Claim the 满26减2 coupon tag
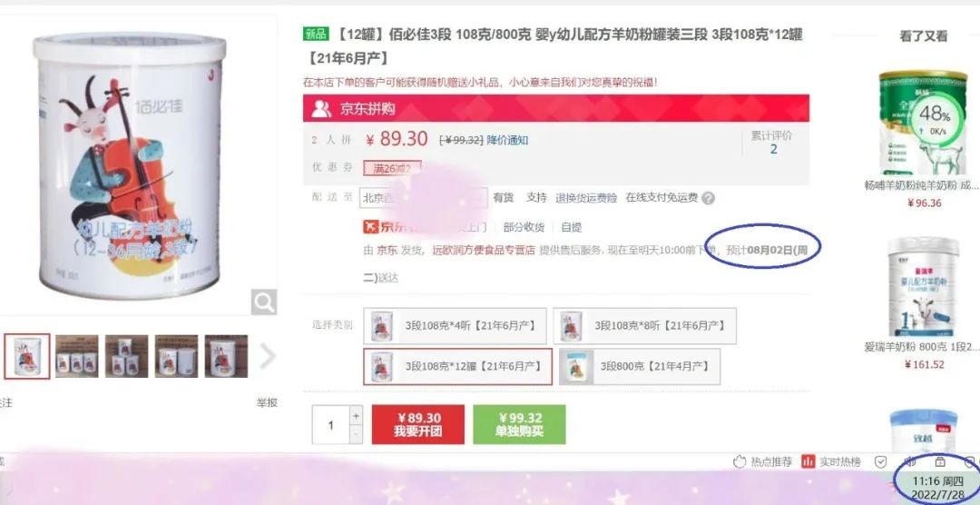This screenshot has height=505, width=980. 392,168
